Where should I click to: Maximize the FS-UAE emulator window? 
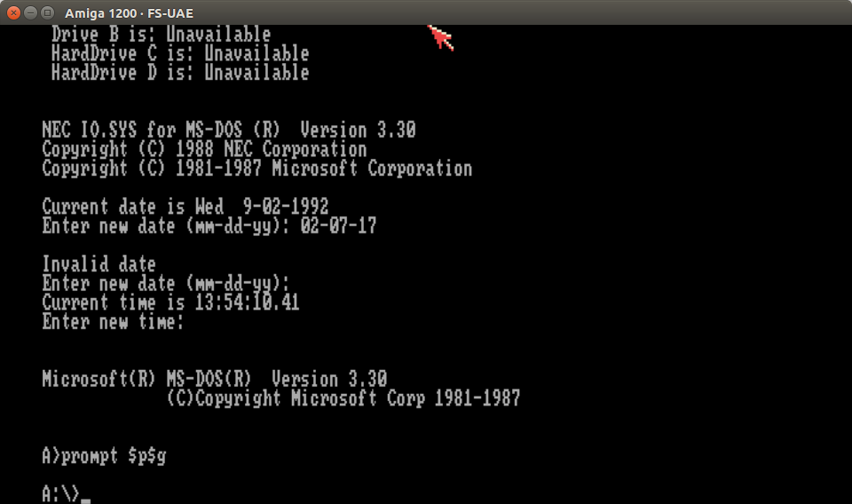pos(48,12)
